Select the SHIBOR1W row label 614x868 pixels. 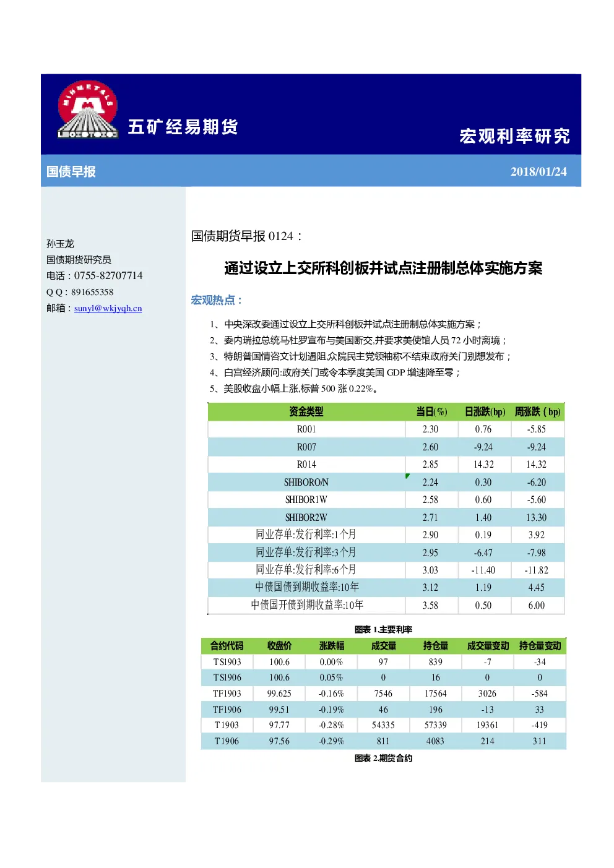[306, 500]
